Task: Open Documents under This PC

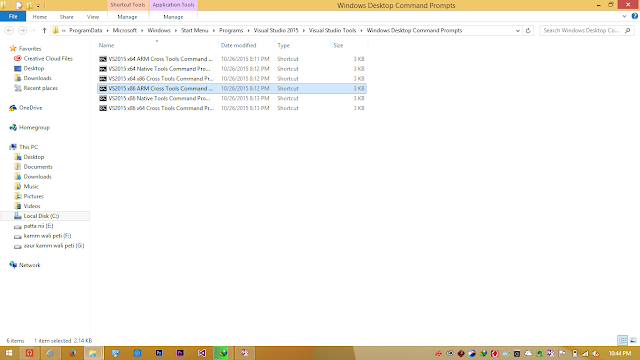Action: pos(38,167)
